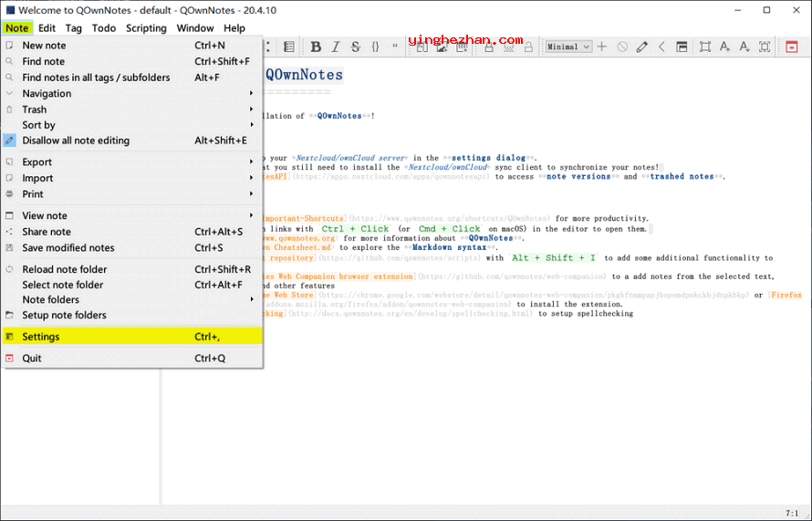The height and width of the screenshot is (521, 812).
Task: Expand the Import submenu
Action: 132,178
